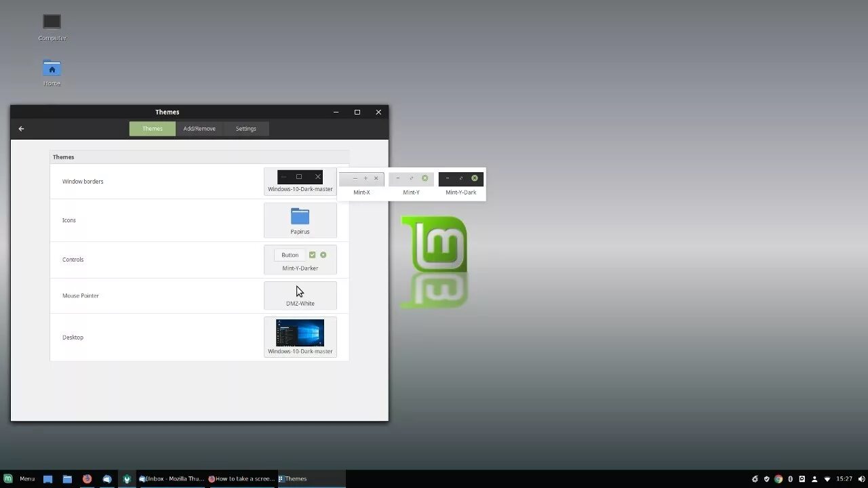The width and height of the screenshot is (868, 488).
Task: Open Google Chrome from the system tray
Action: coord(778,479)
